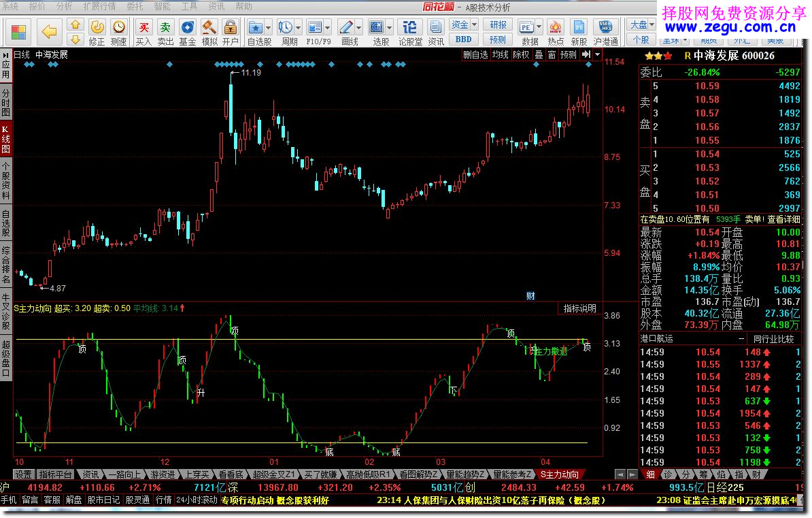Click the 查看详细 link
812x518 pixels.
click(784, 219)
